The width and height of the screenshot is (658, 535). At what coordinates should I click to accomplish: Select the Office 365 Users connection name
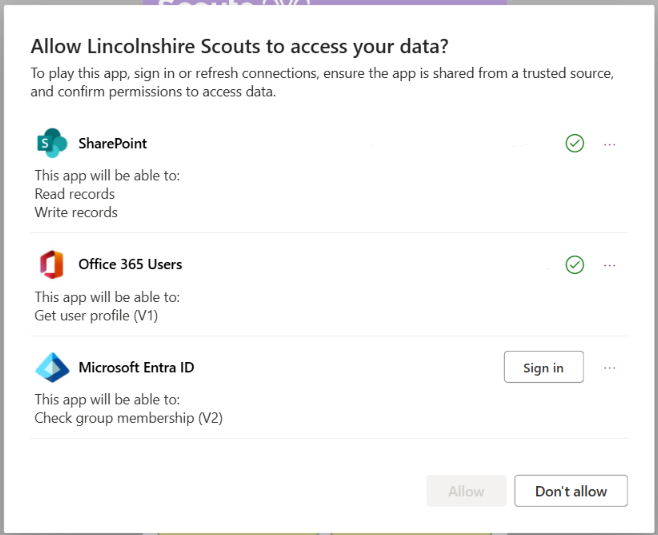point(130,264)
